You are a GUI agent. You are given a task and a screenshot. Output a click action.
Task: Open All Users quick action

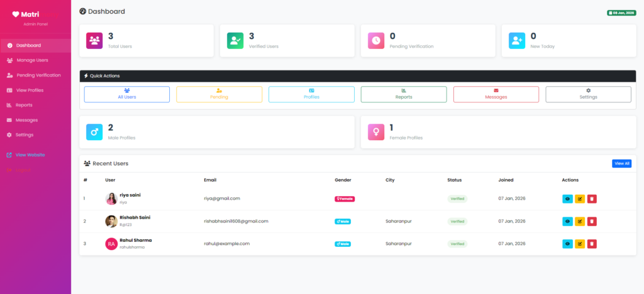(127, 94)
